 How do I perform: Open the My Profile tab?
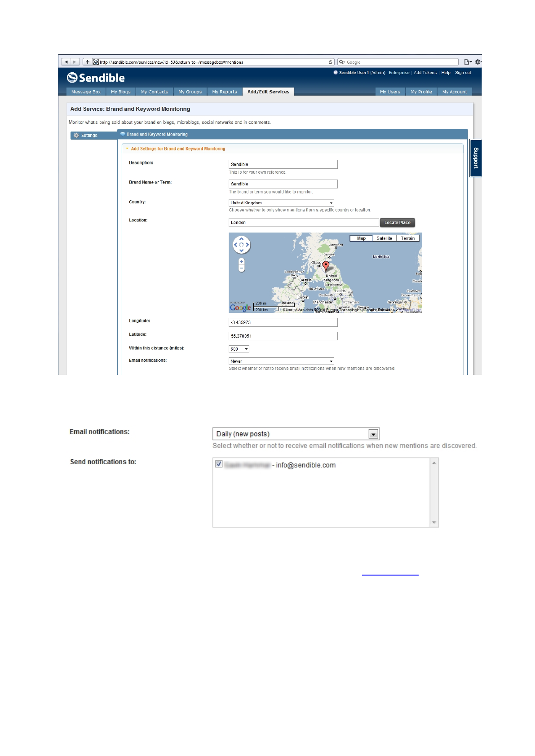[421, 92]
